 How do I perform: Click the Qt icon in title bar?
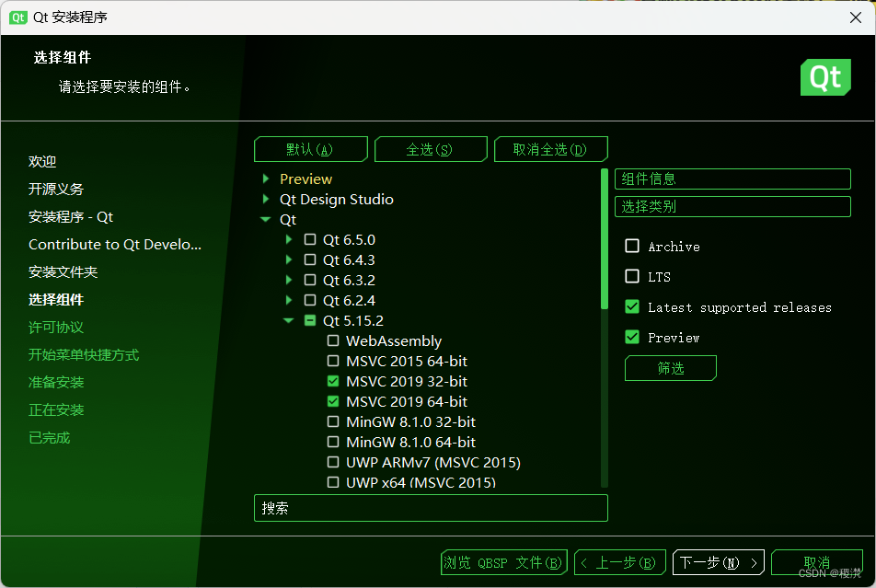17,17
